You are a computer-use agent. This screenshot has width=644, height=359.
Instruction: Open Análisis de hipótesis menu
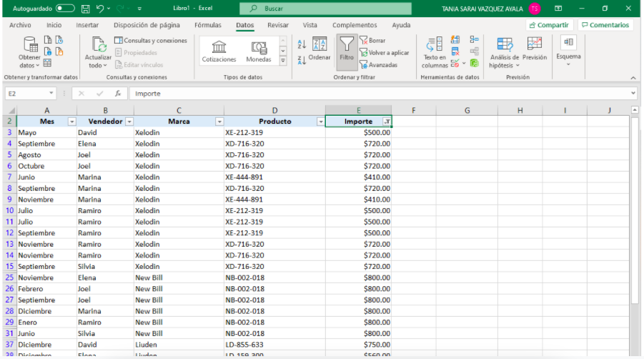point(505,53)
